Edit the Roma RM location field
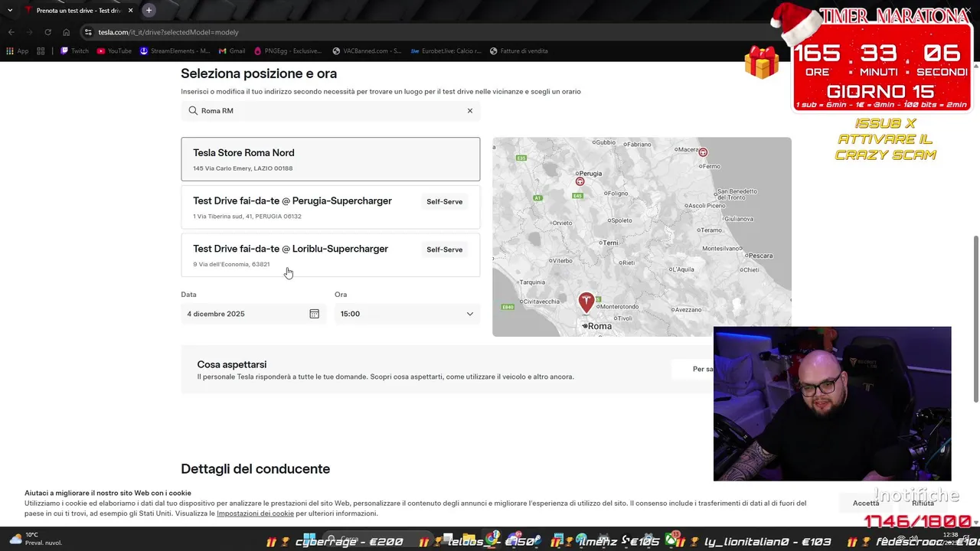The width and height of the screenshot is (980, 551). pyautogui.click(x=331, y=111)
